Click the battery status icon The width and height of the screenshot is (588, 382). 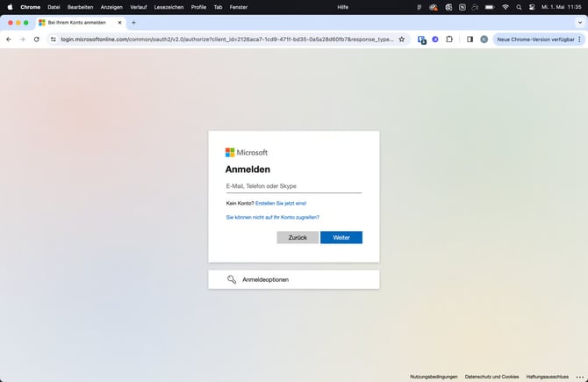490,7
